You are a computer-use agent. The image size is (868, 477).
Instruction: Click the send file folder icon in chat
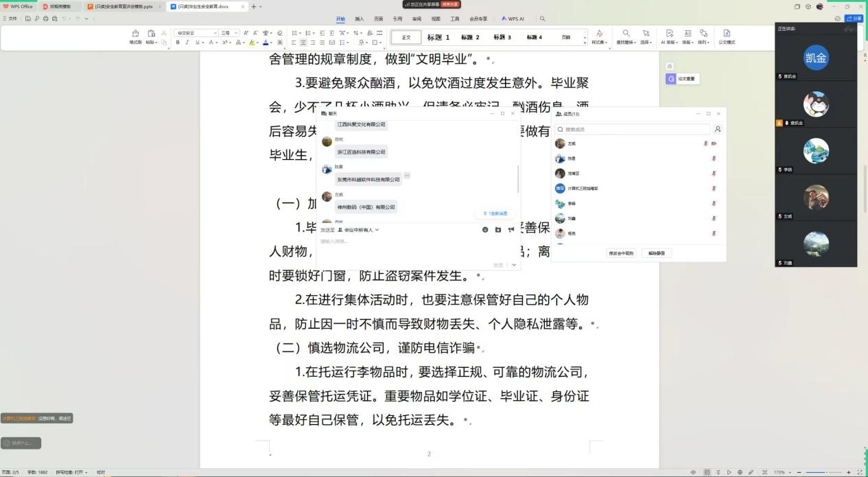tap(498, 230)
